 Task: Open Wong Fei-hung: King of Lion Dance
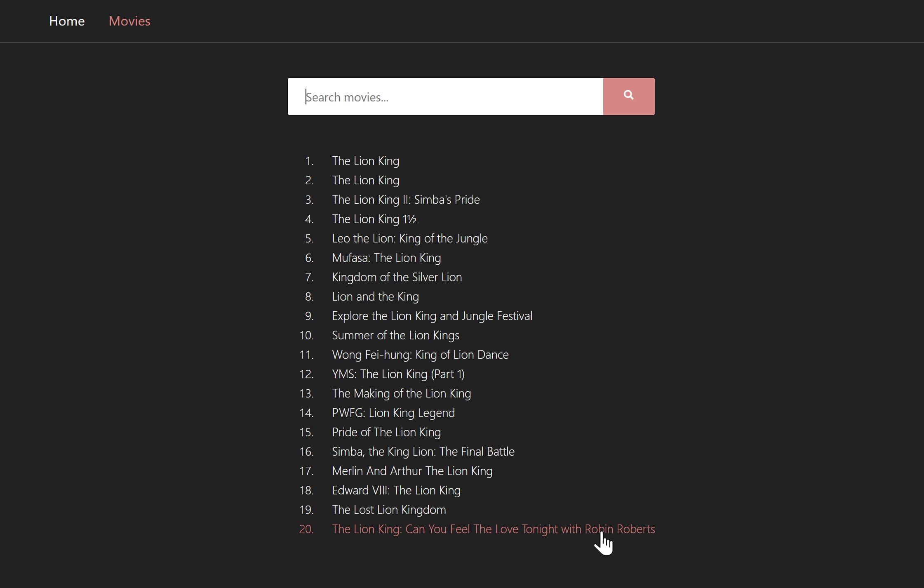(420, 355)
